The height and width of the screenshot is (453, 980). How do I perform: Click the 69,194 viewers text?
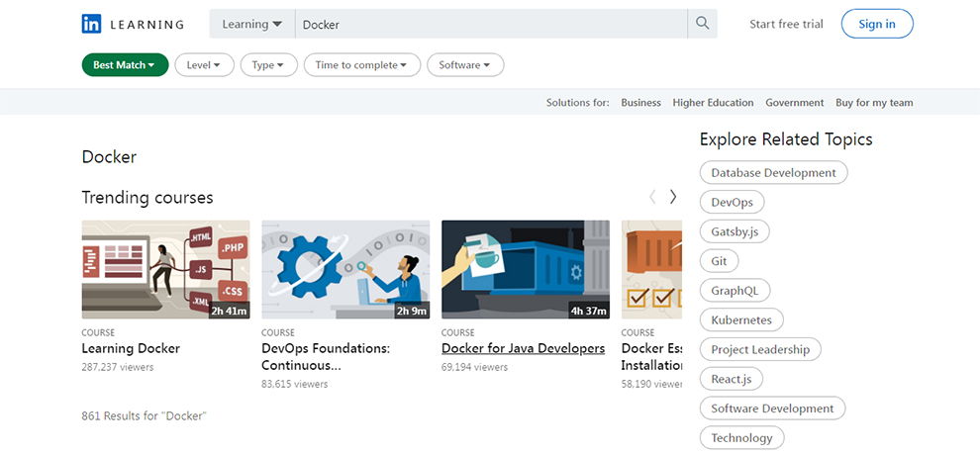tap(474, 367)
